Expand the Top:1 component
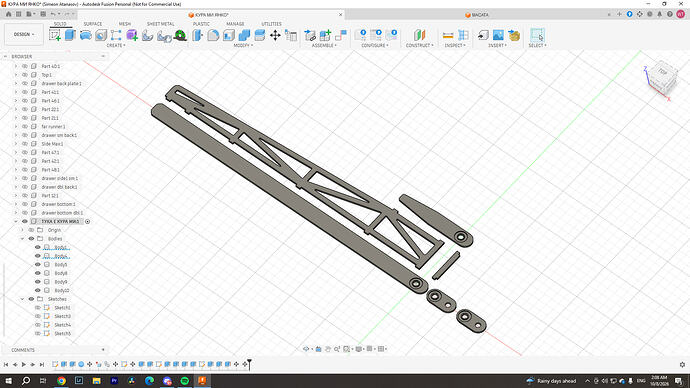 (x=16, y=75)
